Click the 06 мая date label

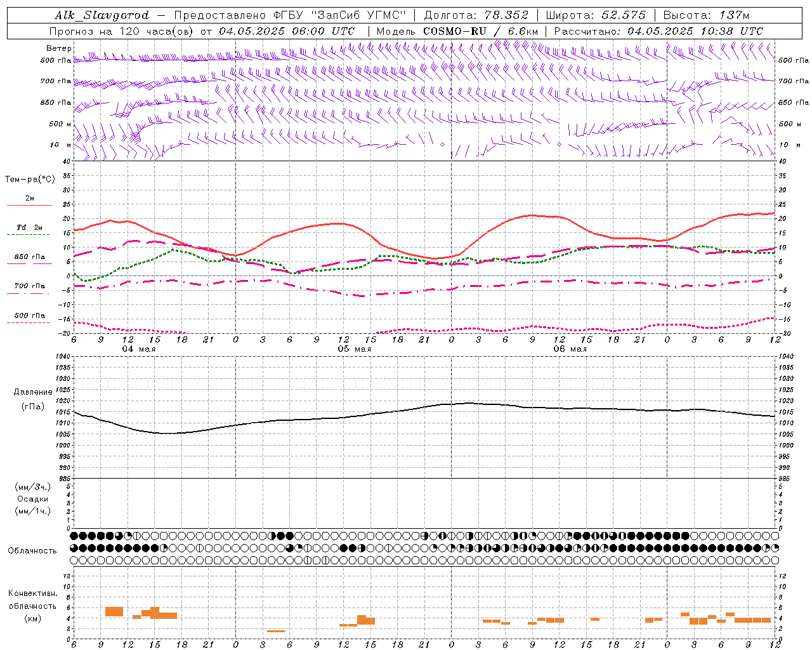(570, 349)
